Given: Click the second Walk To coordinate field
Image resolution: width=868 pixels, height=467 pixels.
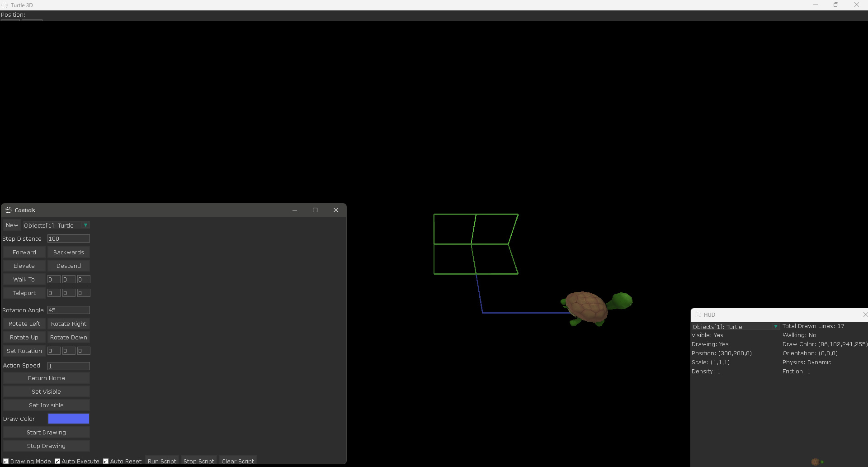Looking at the screenshot, I should [69, 280].
